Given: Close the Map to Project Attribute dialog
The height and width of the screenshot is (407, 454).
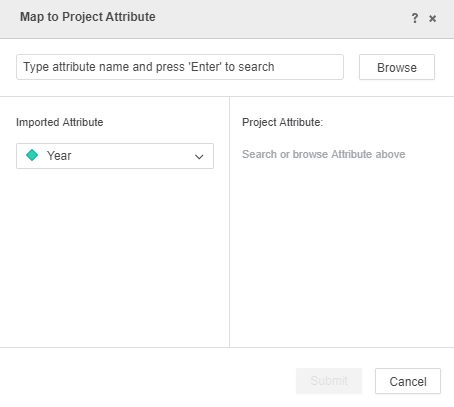Looking at the screenshot, I should click(x=432, y=19).
